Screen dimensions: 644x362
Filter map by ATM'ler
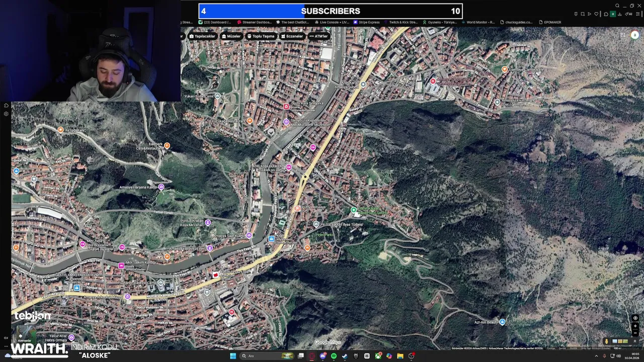(318, 36)
